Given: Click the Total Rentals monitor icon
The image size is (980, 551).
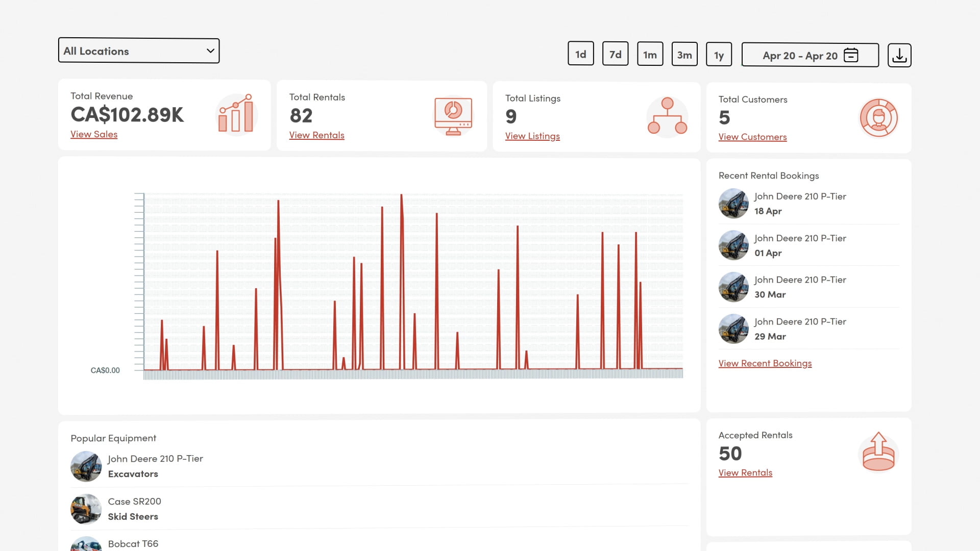Looking at the screenshot, I should point(453,116).
